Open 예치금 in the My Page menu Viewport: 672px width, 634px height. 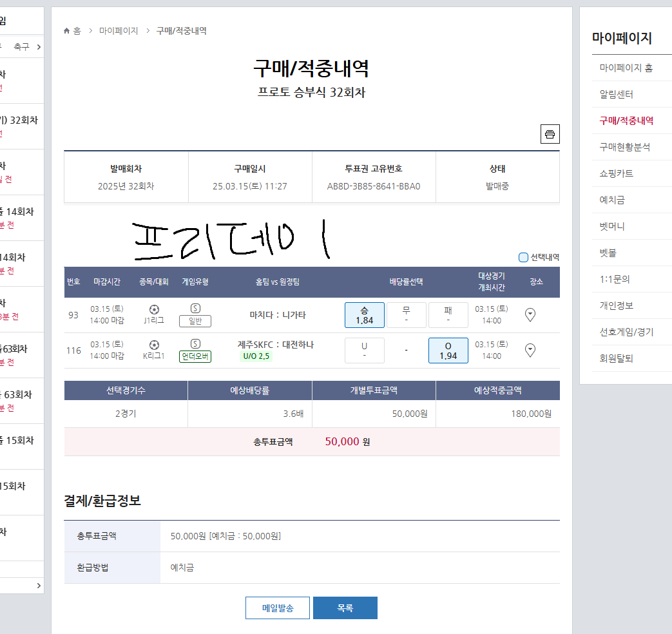612,200
